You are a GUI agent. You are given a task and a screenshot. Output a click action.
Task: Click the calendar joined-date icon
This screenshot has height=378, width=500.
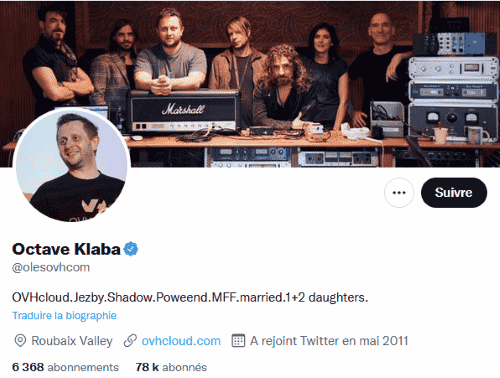click(238, 340)
